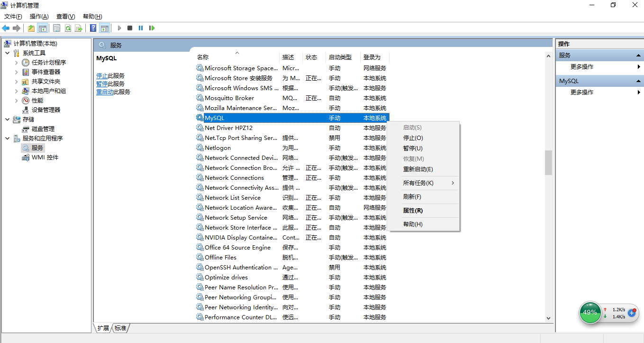Click the services list vertical scrollbar thumb
Viewport: 644px width, 343px height.
pyautogui.click(x=548, y=163)
